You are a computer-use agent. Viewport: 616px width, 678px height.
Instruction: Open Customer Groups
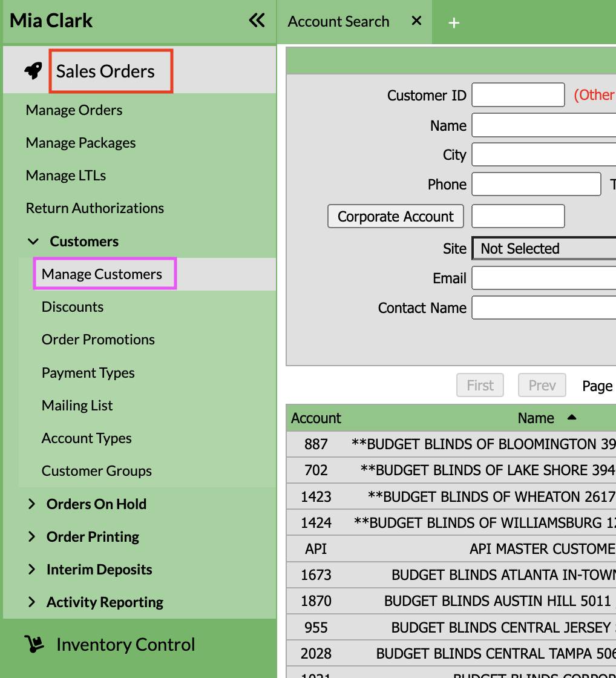96,471
